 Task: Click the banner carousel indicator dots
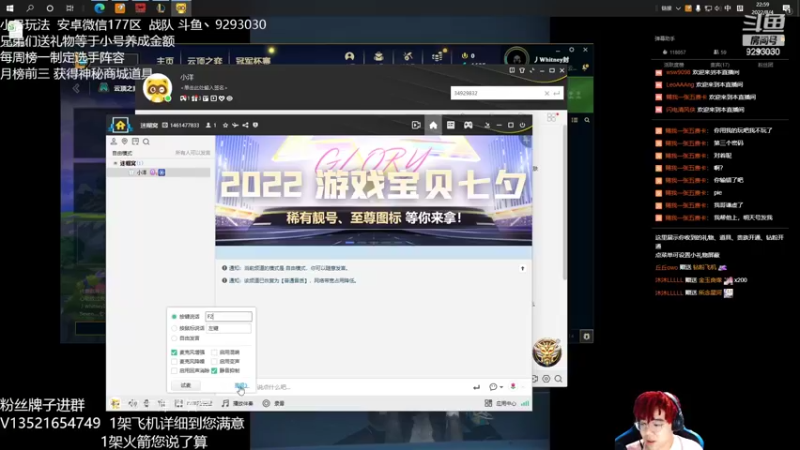[x=373, y=243]
